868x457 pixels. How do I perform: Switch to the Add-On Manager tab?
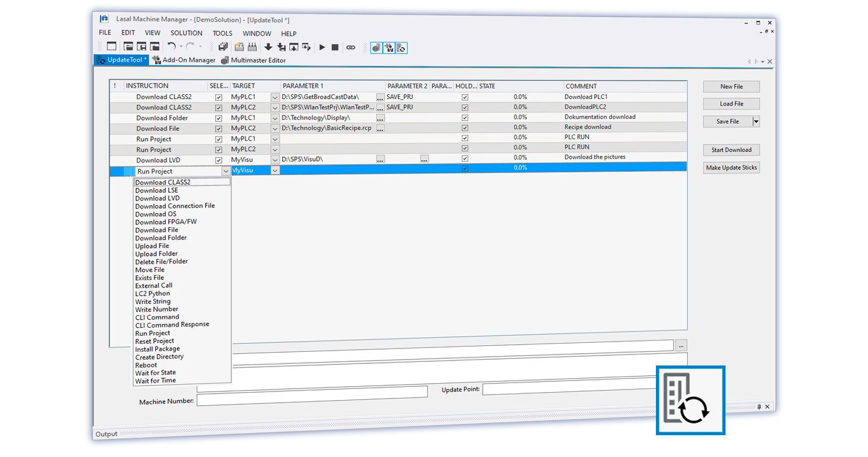click(184, 60)
